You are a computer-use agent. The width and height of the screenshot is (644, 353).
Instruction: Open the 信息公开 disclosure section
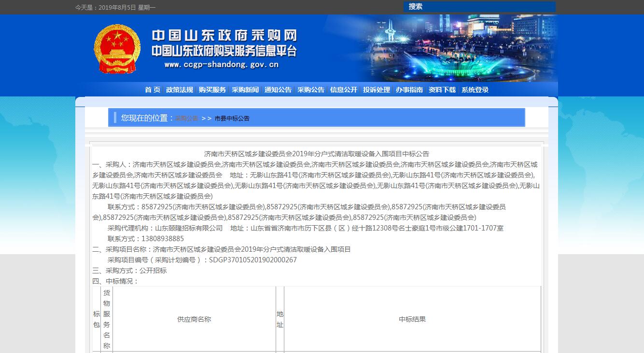343,90
